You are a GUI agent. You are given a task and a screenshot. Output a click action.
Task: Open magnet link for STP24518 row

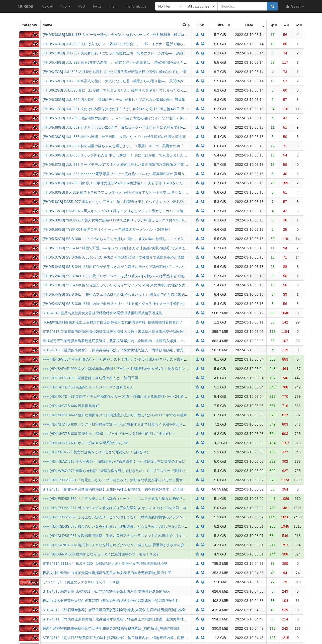tap(203, 313)
